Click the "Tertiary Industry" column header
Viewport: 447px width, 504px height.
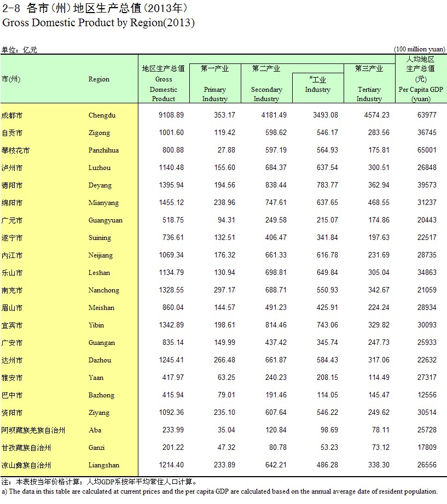tap(369, 94)
